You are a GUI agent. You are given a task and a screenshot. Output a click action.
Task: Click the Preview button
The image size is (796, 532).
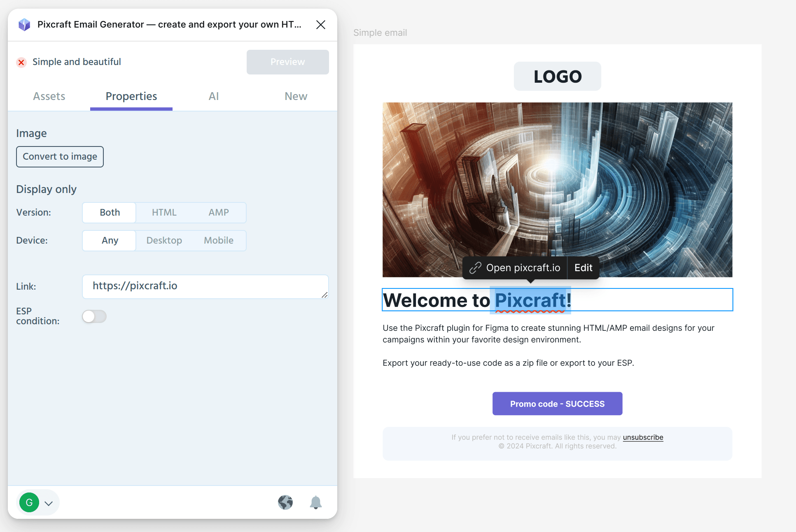coord(287,62)
